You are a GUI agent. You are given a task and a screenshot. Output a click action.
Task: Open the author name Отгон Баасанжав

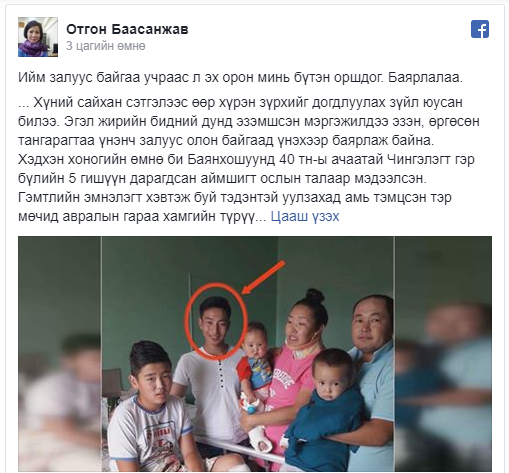[127, 29]
